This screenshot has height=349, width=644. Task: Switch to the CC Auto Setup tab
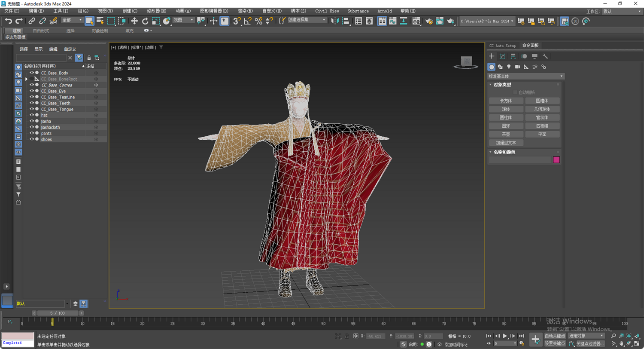pyautogui.click(x=502, y=46)
